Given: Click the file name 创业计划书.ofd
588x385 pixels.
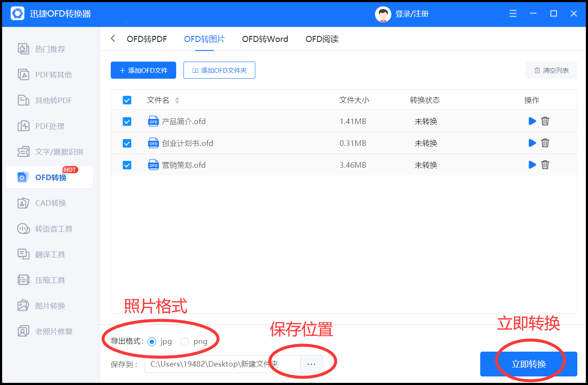Looking at the screenshot, I should pos(187,143).
